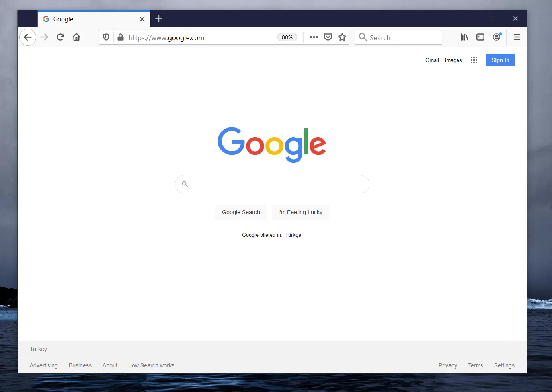Image resolution: width=552 pixels, height=392 pixels.
Task: Click the address bar URL
Action: click(x=166, y=38)
